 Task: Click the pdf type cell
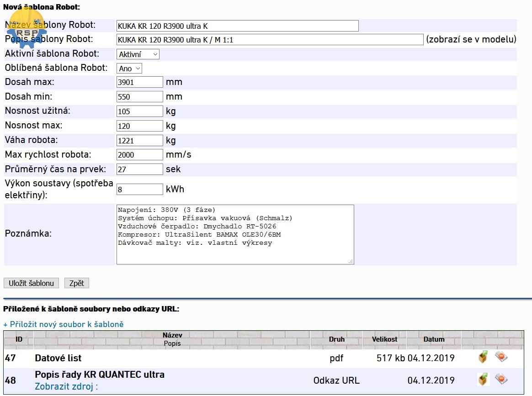point(336,358)
